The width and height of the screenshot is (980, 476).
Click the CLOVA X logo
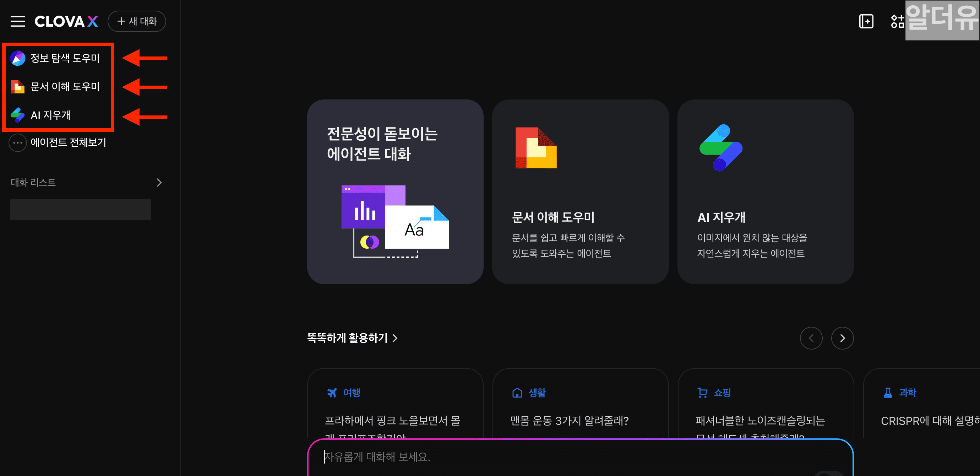point(66,21)
